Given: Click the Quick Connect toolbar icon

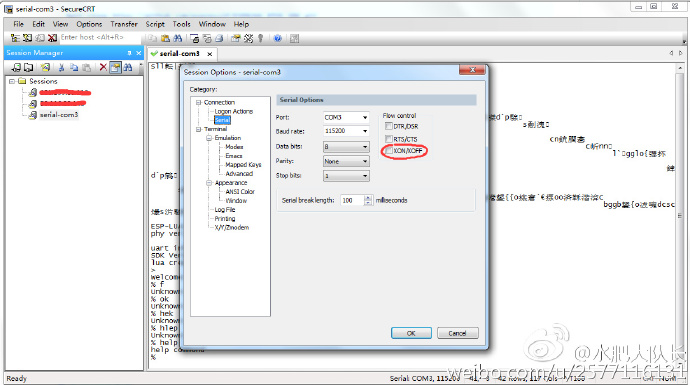Looking at the screenshot, I should (27, 38).
